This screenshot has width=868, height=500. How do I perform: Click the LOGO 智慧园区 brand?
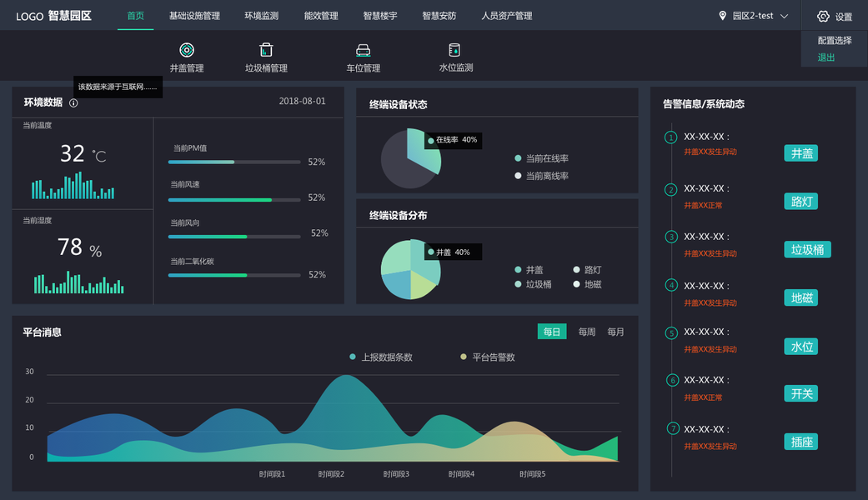coord(53,16)
